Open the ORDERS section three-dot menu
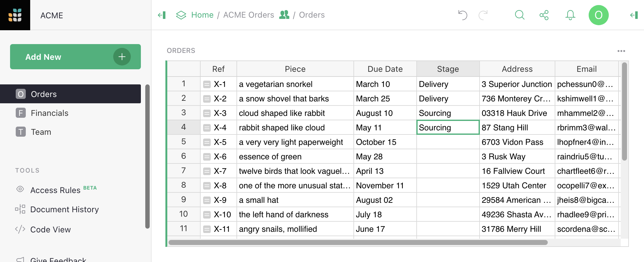Viewport: 644px width, 262px height. pyautogui.click(x=621, y=51)
